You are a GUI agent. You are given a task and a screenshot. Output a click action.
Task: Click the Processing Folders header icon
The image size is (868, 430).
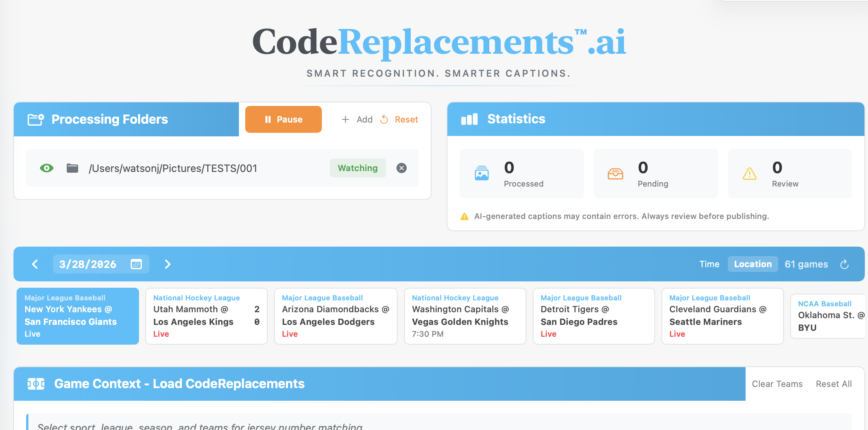[36, 119]
